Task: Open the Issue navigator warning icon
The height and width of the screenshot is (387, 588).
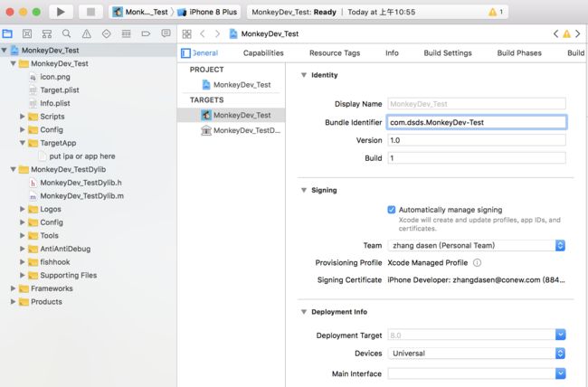Action: [87, 33]
